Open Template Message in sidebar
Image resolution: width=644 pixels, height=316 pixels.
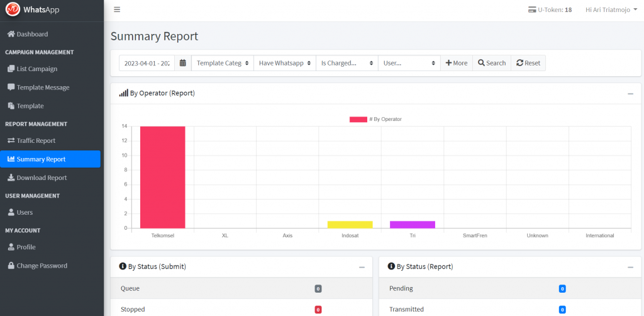tap(43, 87)
